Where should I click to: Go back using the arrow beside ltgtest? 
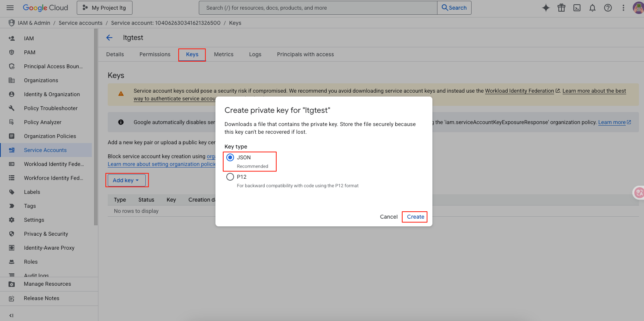tap(109, 38)
